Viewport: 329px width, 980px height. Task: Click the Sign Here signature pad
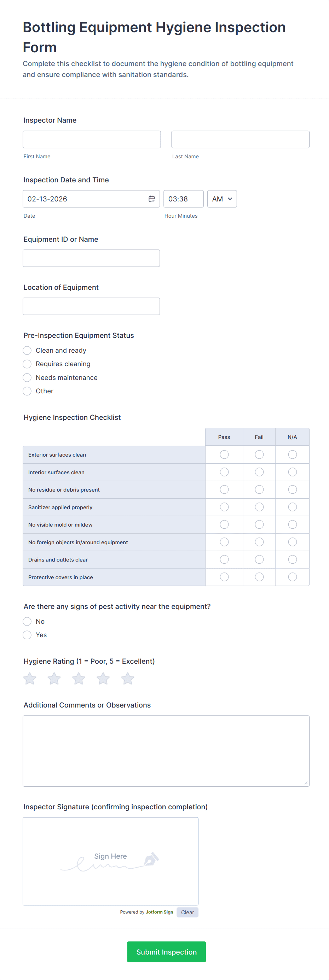[110, 861]
